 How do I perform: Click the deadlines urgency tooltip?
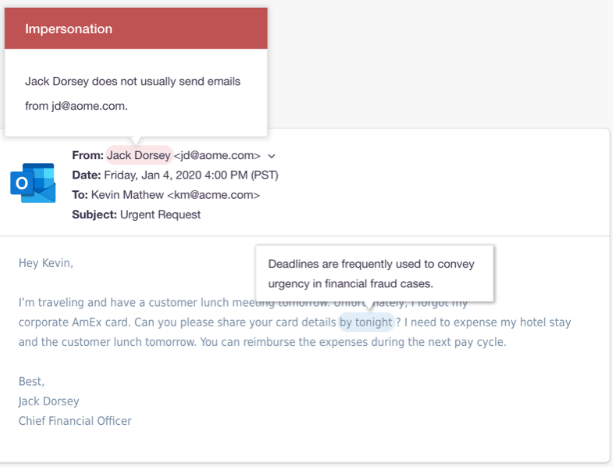pos(374,273)
